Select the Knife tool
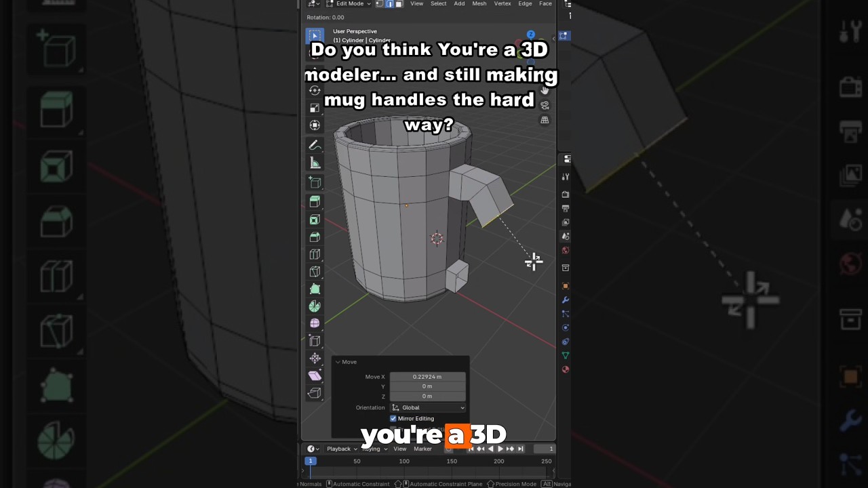Screen dimensions: 868x488 pos(314,272)
